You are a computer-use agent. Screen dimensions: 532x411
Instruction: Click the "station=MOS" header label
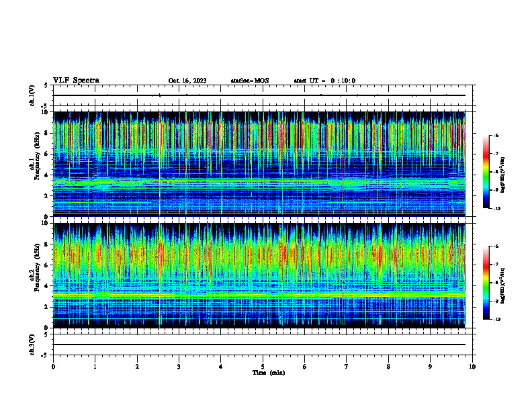pos(250,81)
